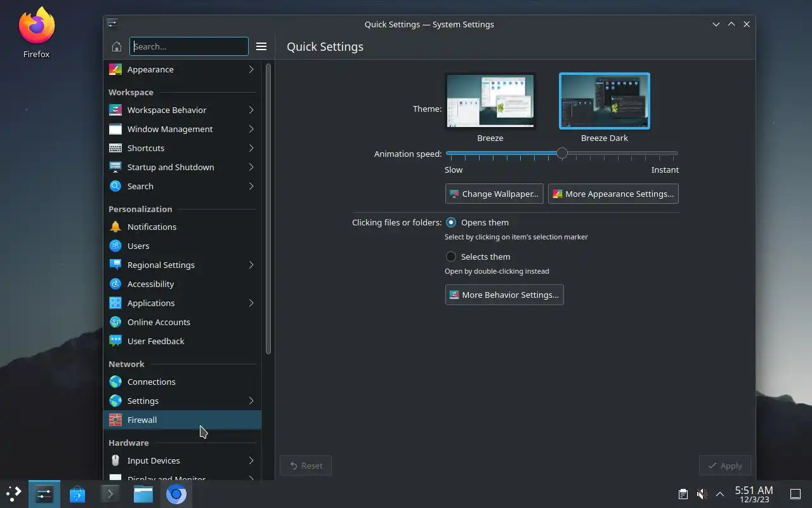Screen dimensions: 812x508
Task: Click the System Settings taskbar button
Action: pyautogui.click(x=44, y=493)
